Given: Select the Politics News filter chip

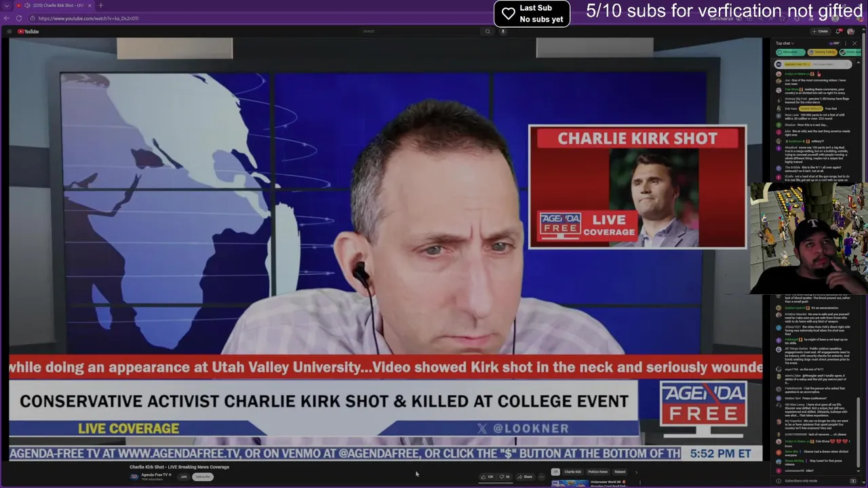Looking at the screenshot, I should coord(598,472).
